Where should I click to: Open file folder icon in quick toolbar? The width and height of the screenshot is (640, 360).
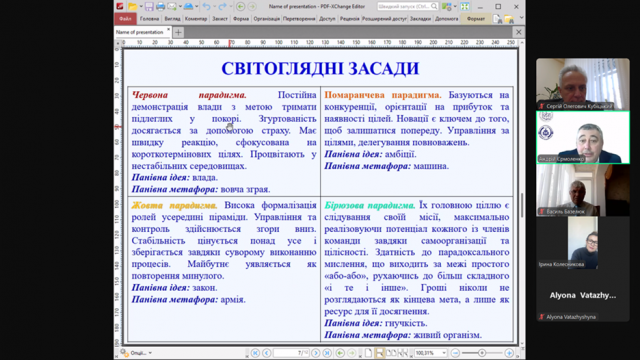(132, 7)
